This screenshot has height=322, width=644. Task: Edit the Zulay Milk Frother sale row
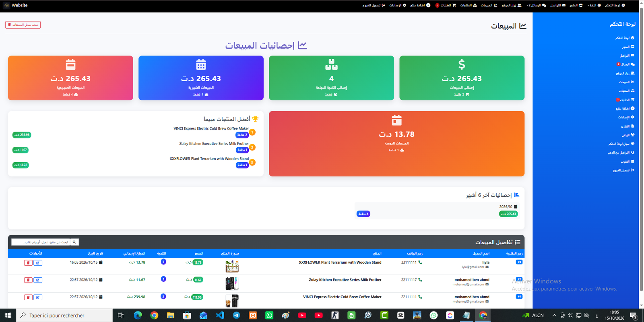tap(38, 280)
